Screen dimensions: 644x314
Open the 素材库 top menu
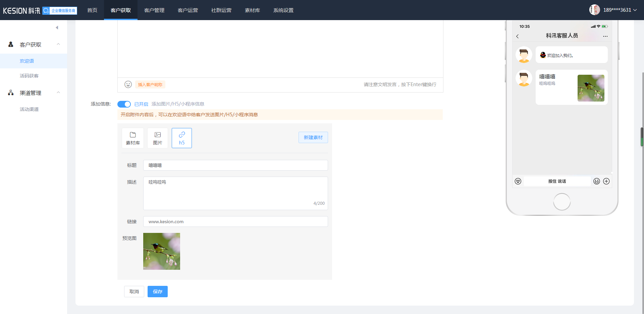click(252, 10)
